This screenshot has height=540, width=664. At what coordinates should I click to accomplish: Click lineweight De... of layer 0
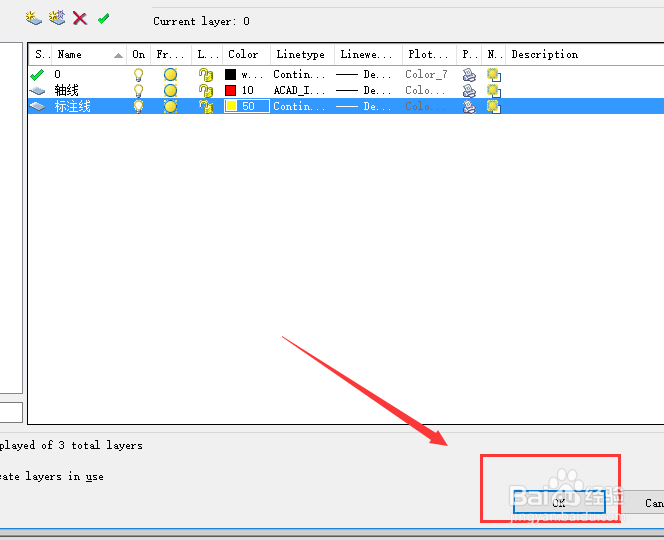pyautogui.click(x=364, y=75)
